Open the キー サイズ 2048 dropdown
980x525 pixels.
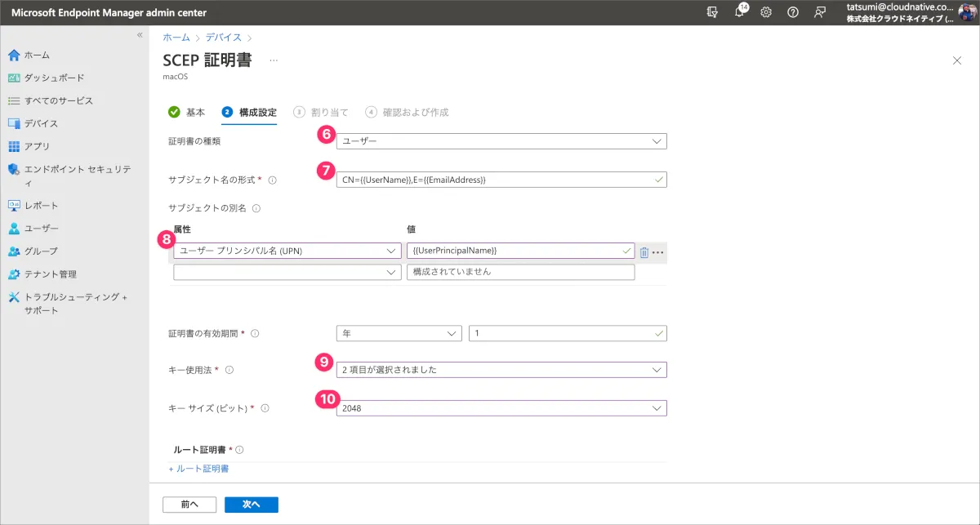501,408
